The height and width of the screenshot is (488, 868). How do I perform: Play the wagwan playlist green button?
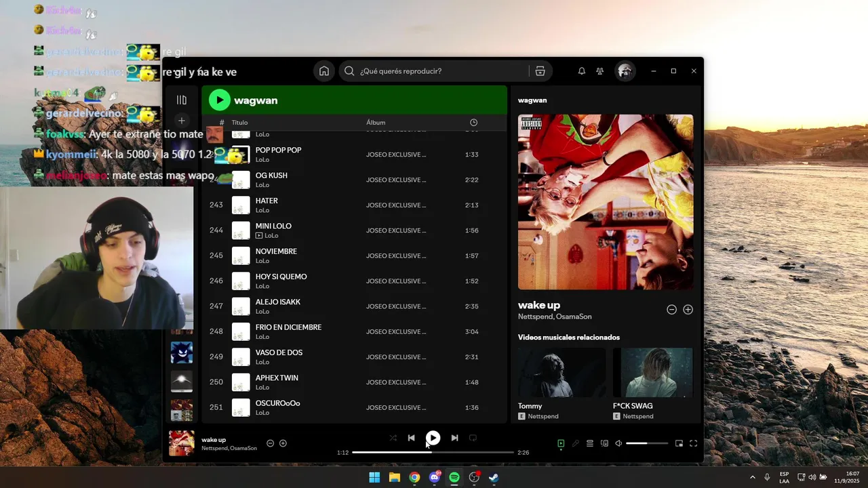click(219, 100)
